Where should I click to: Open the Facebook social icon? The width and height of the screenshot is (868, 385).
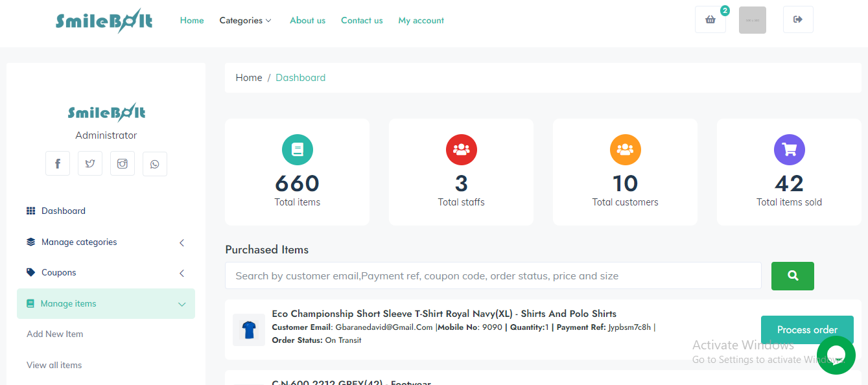pos(58,164)
